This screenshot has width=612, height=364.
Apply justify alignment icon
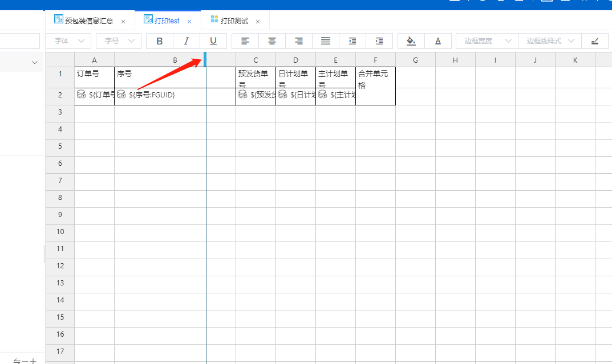tap(326, 41)
